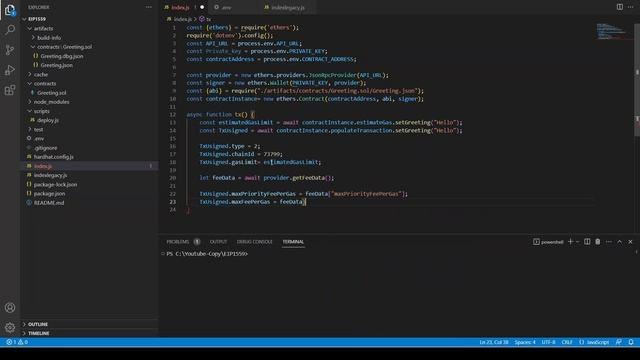Change file encoding UTF-8
Viewport: 640px width, 360px height.
[548, 342]
